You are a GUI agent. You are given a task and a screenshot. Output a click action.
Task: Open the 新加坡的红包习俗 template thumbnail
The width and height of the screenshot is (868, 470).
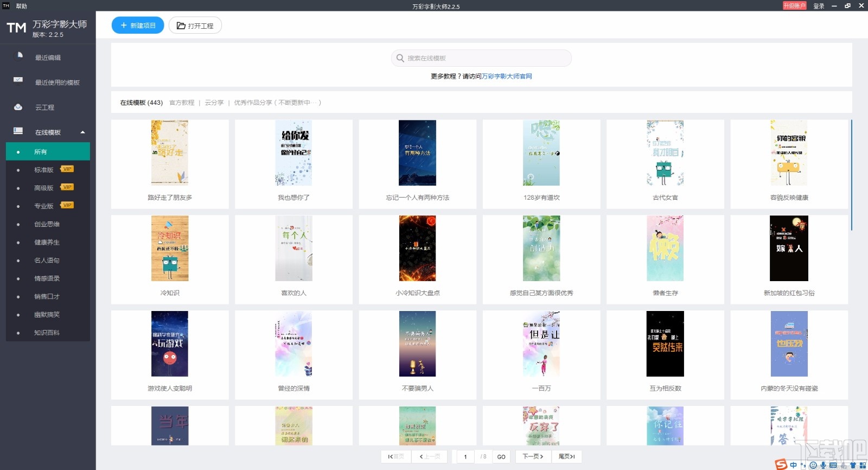click(789, 249)
